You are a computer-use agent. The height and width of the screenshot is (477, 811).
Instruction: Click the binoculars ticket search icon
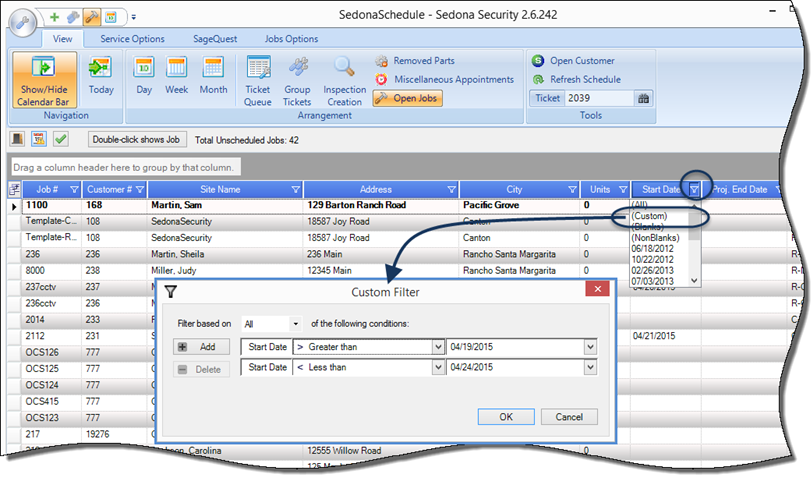click(x=643, y=98)
